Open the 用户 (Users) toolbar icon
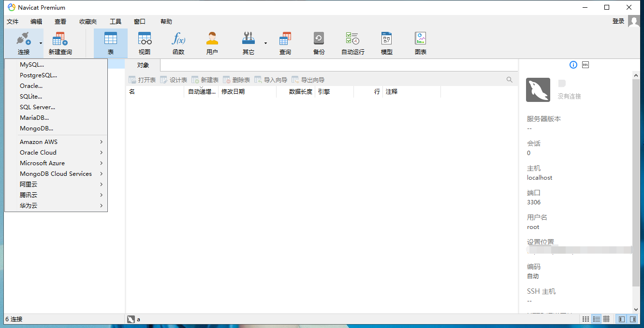The width and height of the screenshot is (644, 328). pyautogui.click(x=212, y=43)
